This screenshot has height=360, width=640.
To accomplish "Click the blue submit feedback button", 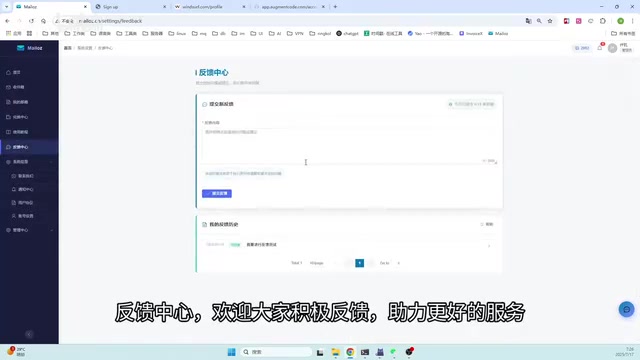I will pos(217,193).
